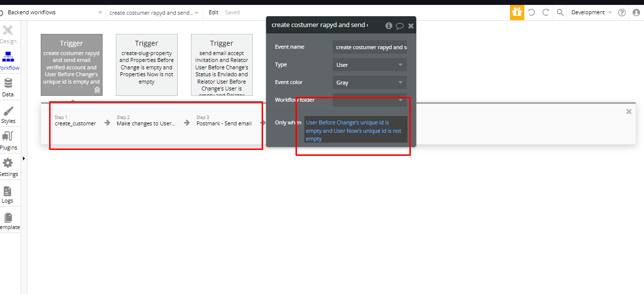Image resolution: width=644 pixels, height=294 pixels.
Task: Open the Workflow folder dropdown
Action: (370, 100)
